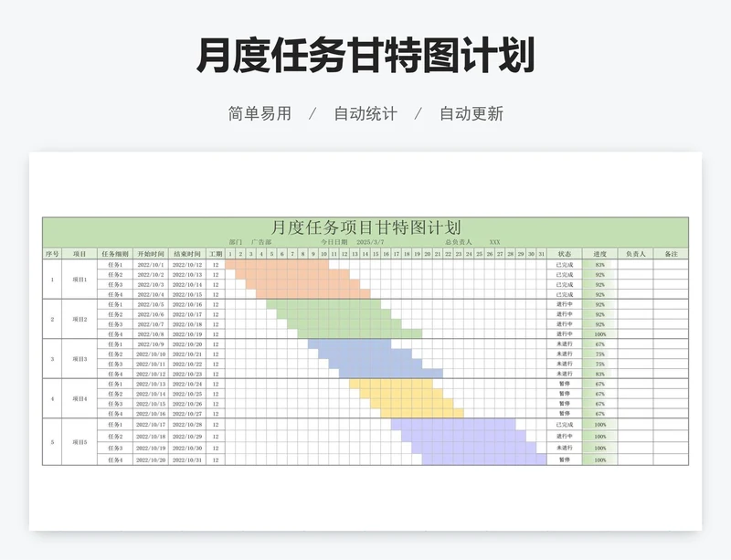
Task: Click 未进行 status in the 2022/10/9 row
Action: point(565,344)
